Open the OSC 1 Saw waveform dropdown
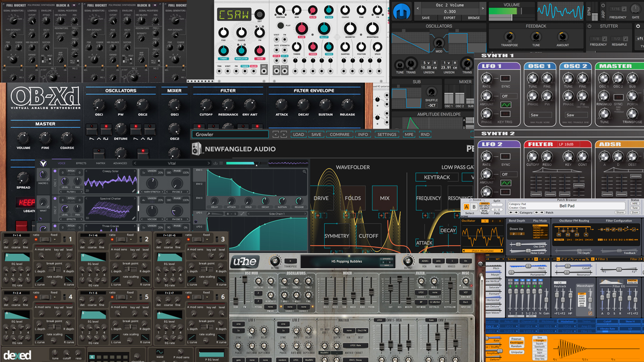Image resolution: width=644 pixels, height=362 pixels. coord(539,115)
